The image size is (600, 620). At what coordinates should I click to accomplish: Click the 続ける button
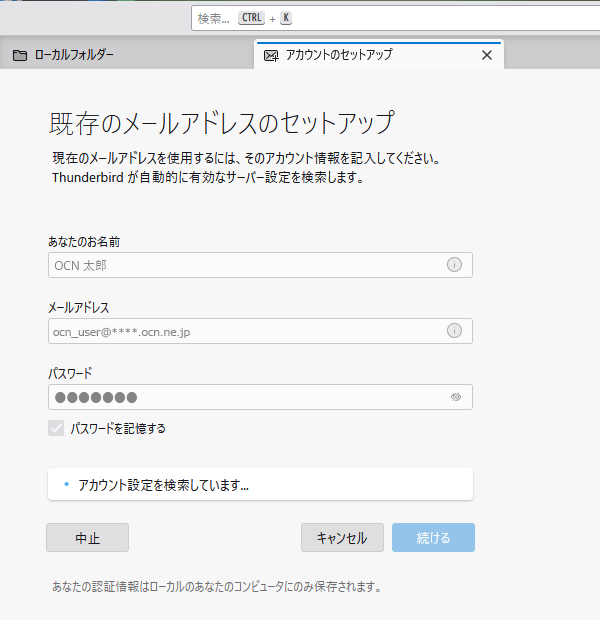[433, 538]
